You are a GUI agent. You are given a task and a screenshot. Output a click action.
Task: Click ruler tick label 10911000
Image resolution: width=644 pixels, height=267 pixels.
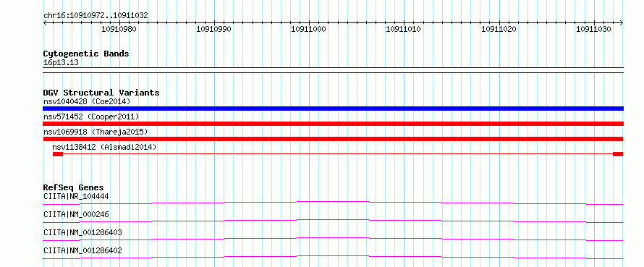[x=309, y=29]
